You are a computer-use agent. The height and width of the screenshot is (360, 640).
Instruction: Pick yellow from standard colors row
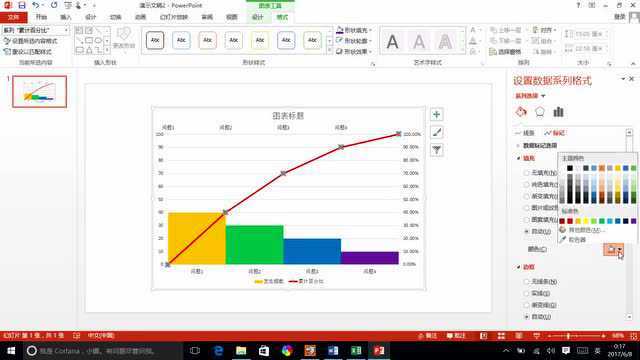(x=586, y=221)
